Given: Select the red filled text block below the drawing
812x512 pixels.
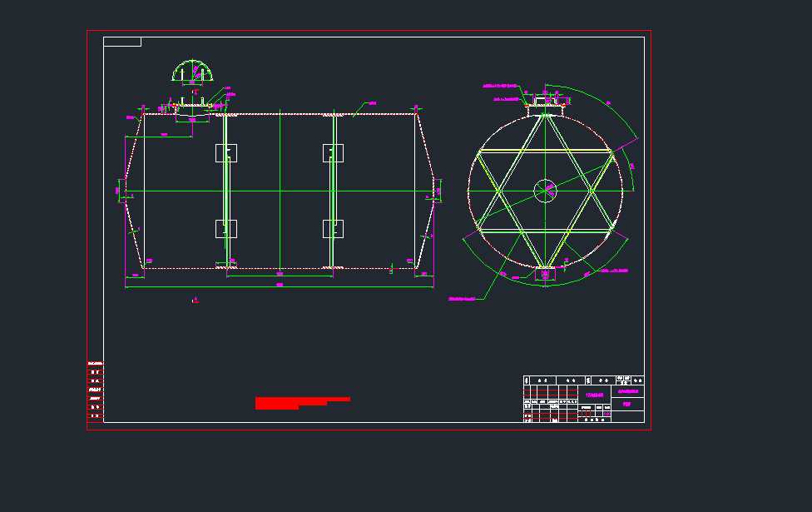Looking at the screenshot, I should coord(303,403).
